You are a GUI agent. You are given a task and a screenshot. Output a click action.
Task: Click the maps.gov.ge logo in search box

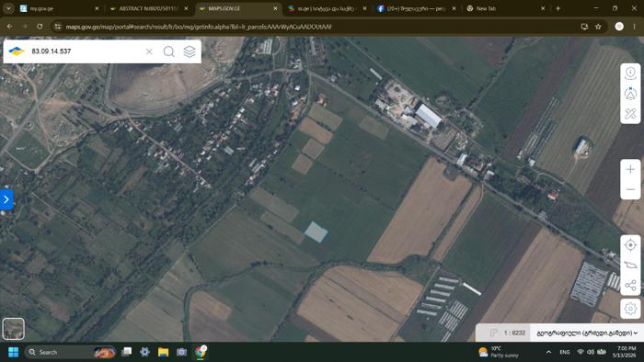(17, 51)
